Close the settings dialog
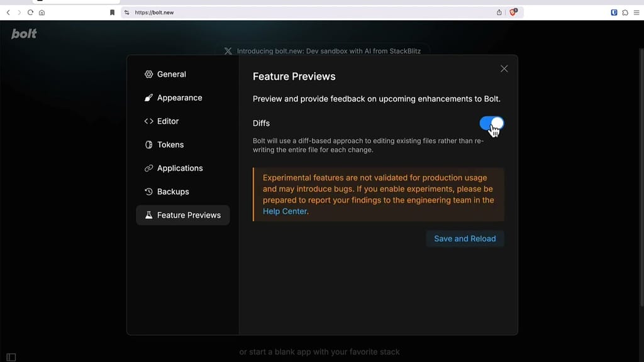The height and width of the screenshot is (362, 644). (504, 69)
